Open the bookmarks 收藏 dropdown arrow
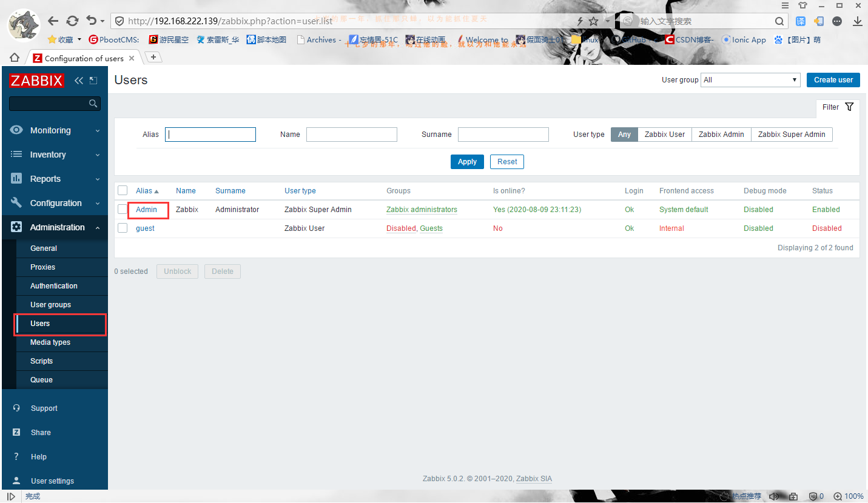This screenshot has width=868, height=503. pos(79,40)
